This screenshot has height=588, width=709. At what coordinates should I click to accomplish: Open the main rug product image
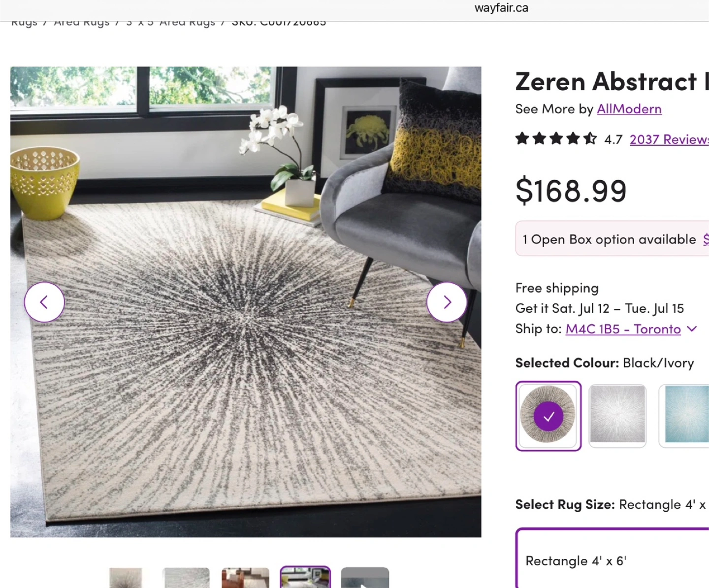coord(246,302)
